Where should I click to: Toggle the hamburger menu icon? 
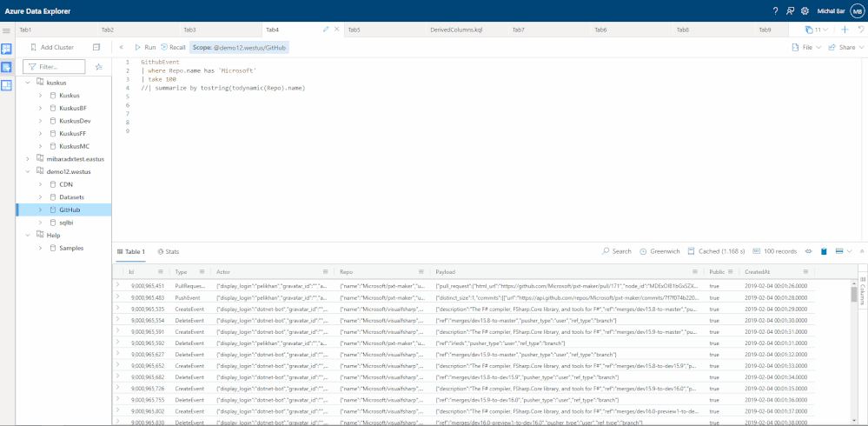7,30
